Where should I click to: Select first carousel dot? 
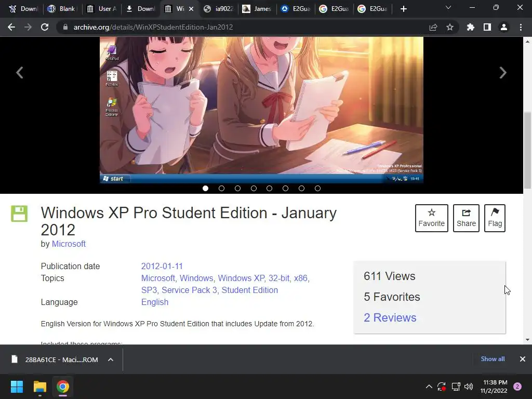(x=205, y=188)
